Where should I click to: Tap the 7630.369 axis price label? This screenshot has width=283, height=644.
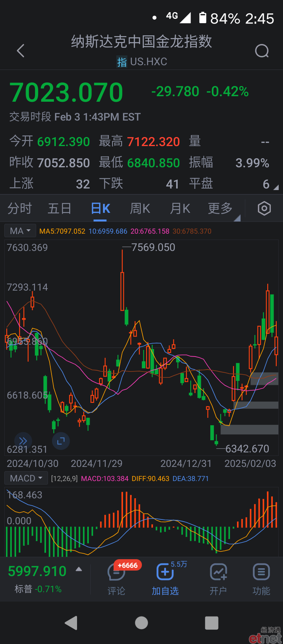click(28, 248)
